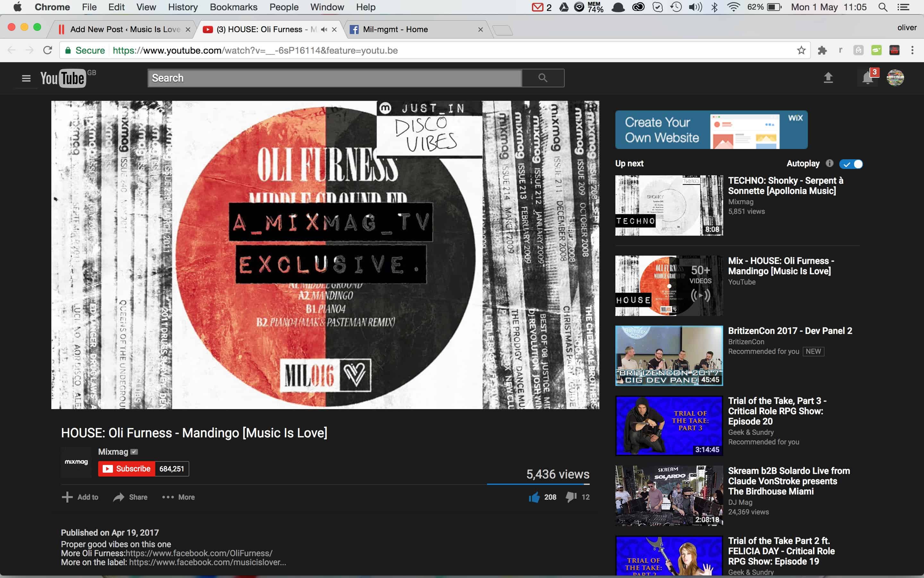Open a new tab in Chrome

pos(502,30)
